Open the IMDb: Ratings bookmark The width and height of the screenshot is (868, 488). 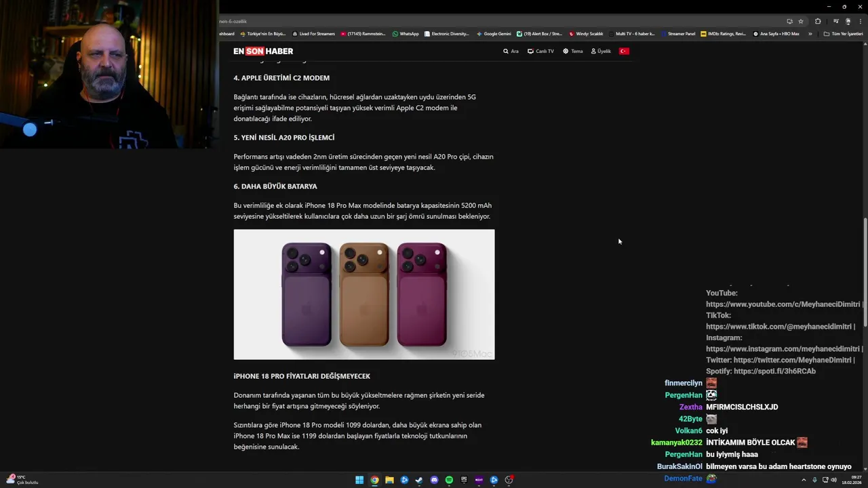(x=724, y=34)
